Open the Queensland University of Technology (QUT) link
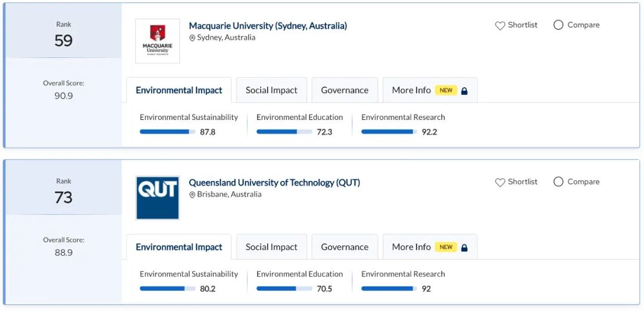The height and width of the screenshot is (311, 644). pyautogui.click(x=274, y=183)
